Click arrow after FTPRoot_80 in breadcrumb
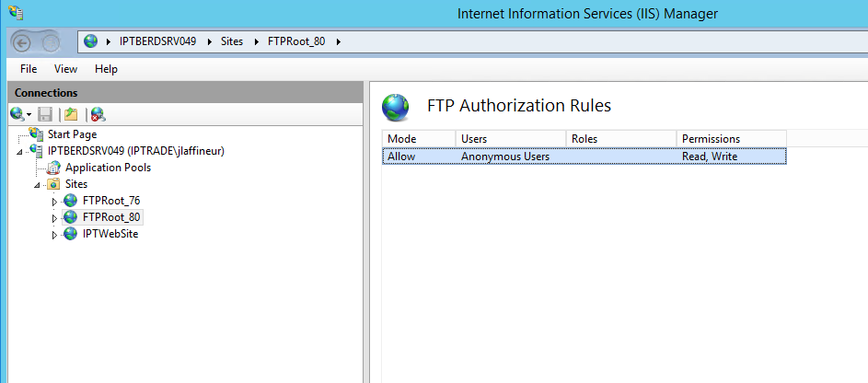 [x=338, y=41]
